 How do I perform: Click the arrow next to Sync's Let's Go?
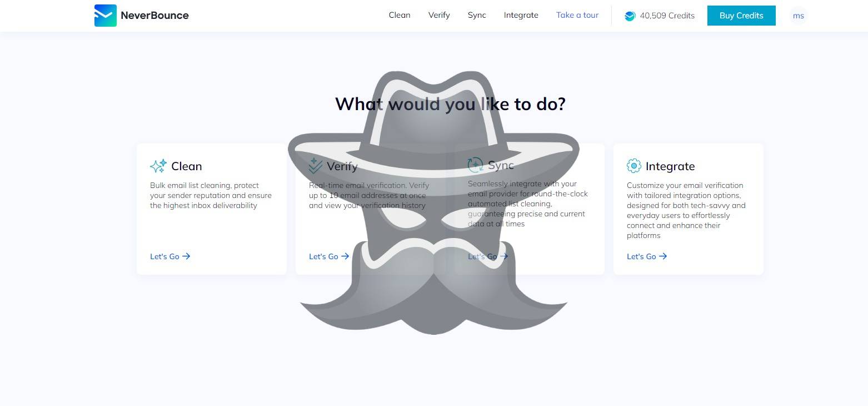[505, 256]
